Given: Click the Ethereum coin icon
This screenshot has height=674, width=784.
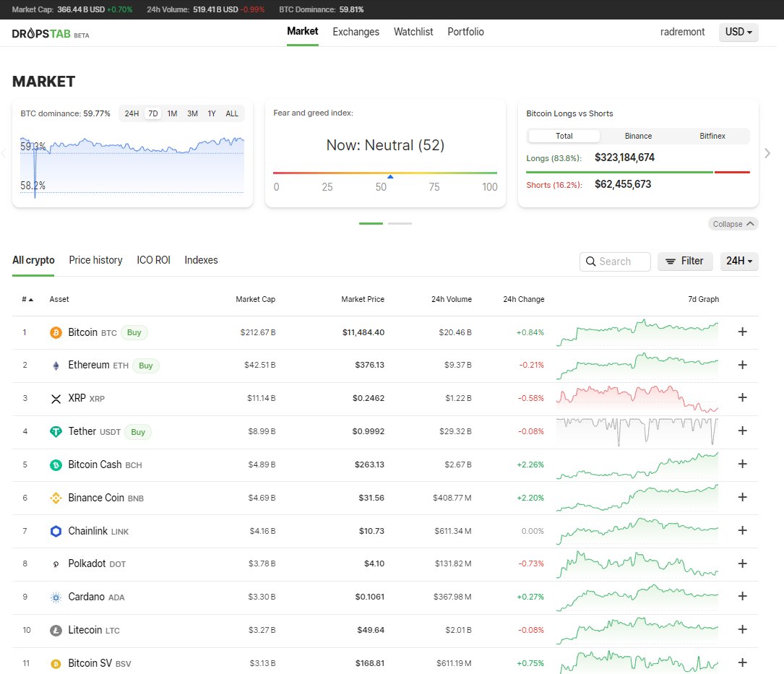Looking at the screenshot, I should click(56, 366).
